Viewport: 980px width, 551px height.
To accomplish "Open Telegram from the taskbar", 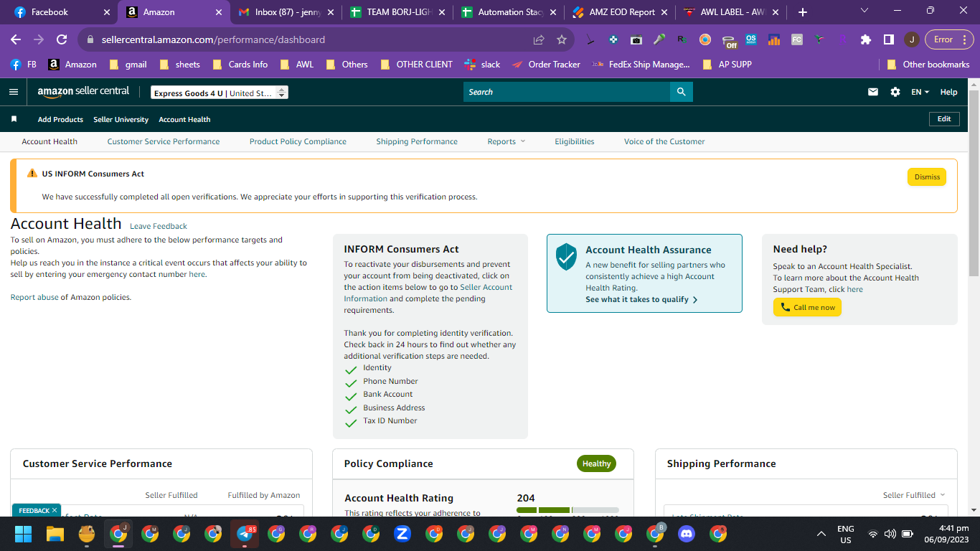I will point(245,534).
